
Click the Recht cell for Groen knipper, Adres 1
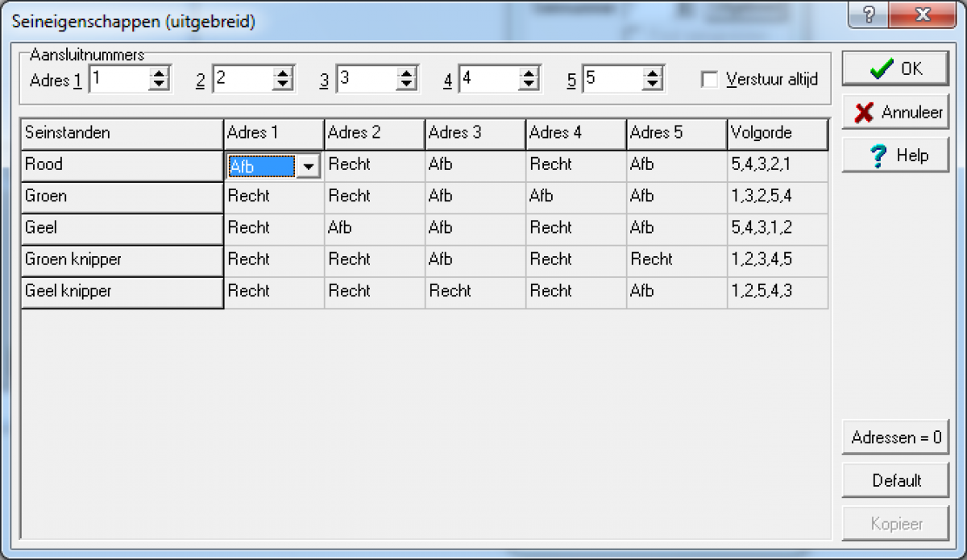pos(274,261)
